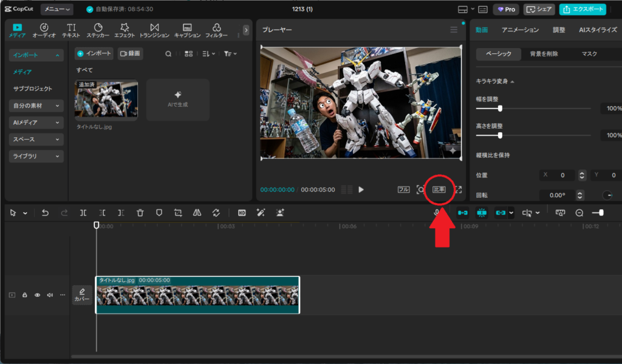
Task: Click the エクスポート button
Action: click(x=583, y=9)
